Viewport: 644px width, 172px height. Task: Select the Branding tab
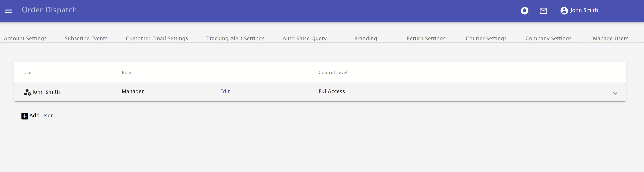(x=365, y=38)
